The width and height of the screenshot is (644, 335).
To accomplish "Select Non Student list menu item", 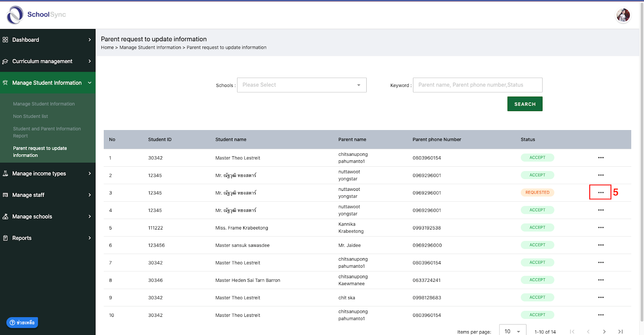I will (x=31, y=116).
